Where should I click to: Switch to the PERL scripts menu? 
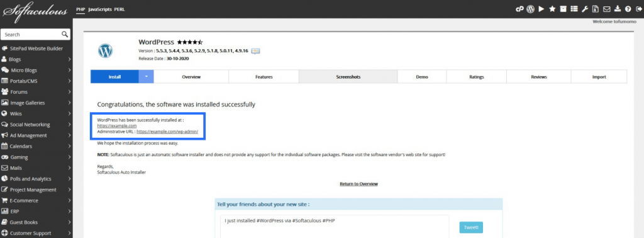pyautogui.click(x=119, y=9)
